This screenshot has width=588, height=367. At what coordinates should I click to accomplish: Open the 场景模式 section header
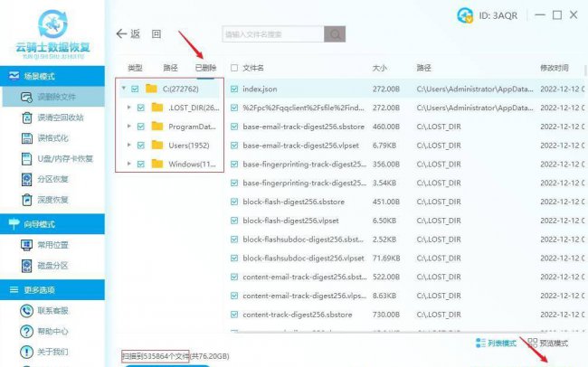52,76
